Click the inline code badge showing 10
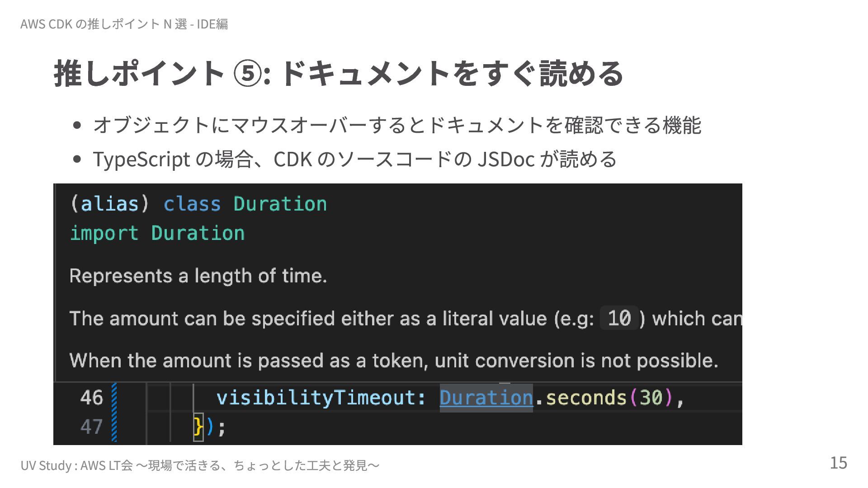This screenshot has width=868, height=488. [x=618, y=318]
